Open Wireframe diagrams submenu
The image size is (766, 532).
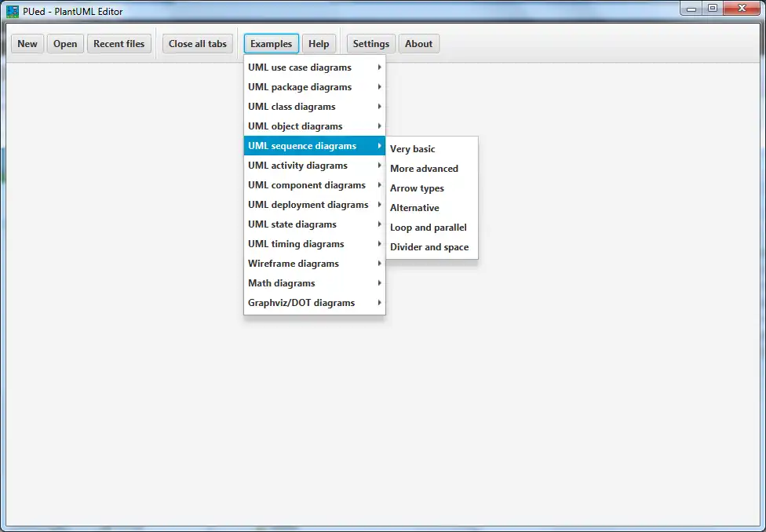click(x=315, y=264)
